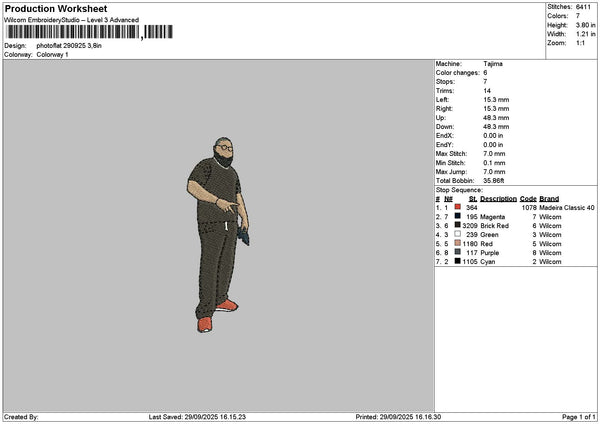The width and height of the screenshot is (600, 424).
Task: Click the Width value '1.21 in'
Action: coord(585,34)
